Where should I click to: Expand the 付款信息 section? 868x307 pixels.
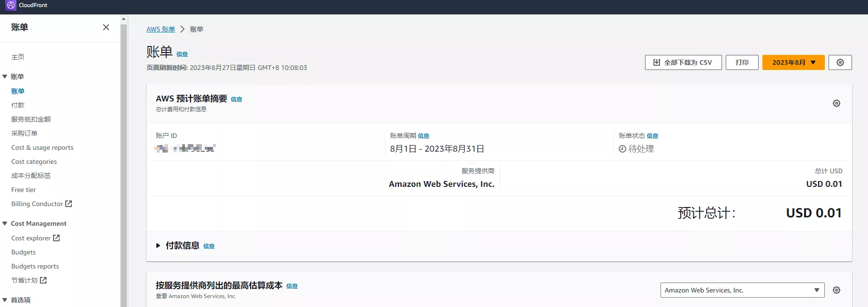[158, 246]
